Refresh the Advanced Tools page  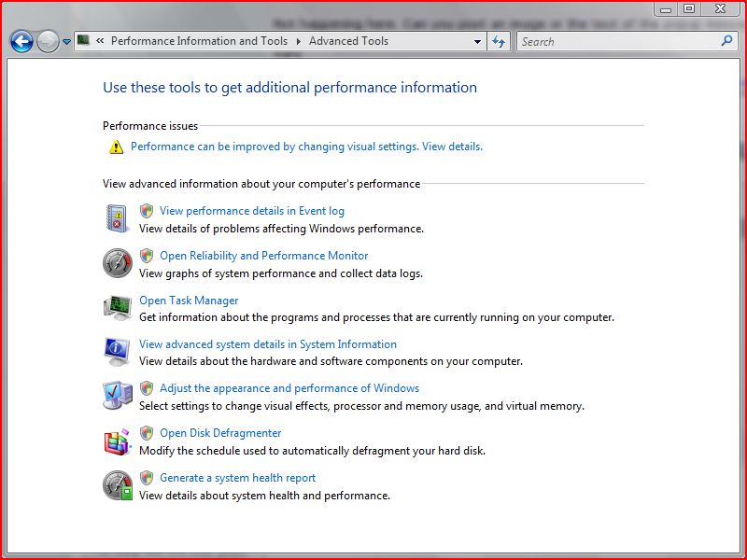click(499, 41)
